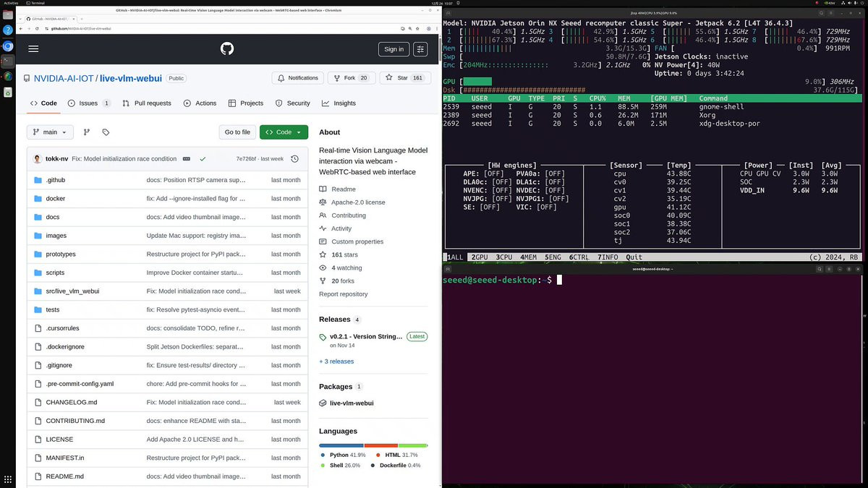The width and height of the screenshot is (868, 488).
Task: Open Show Applications grid in dock
Action: (x=7, y=479)
